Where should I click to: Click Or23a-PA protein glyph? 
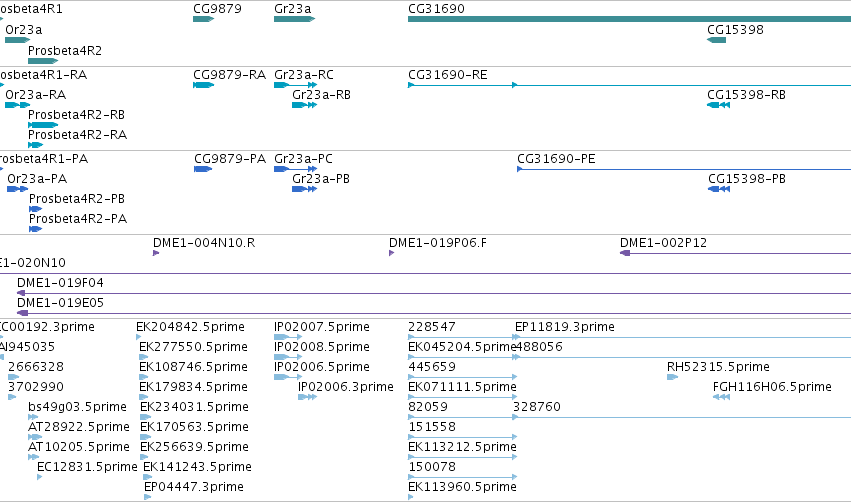(x=17, y=189)
